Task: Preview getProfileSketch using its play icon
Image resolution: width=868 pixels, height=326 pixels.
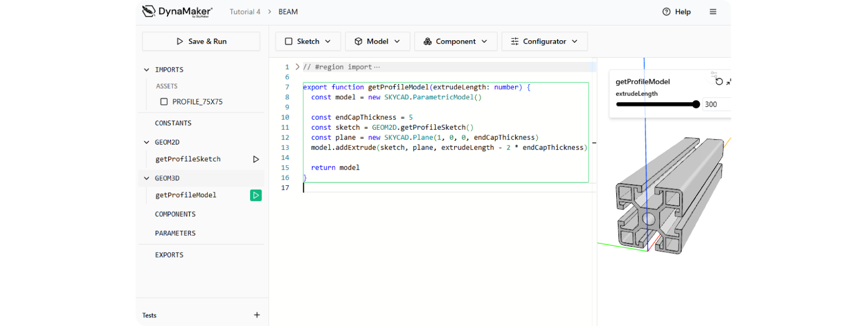Action: [256, 159]
